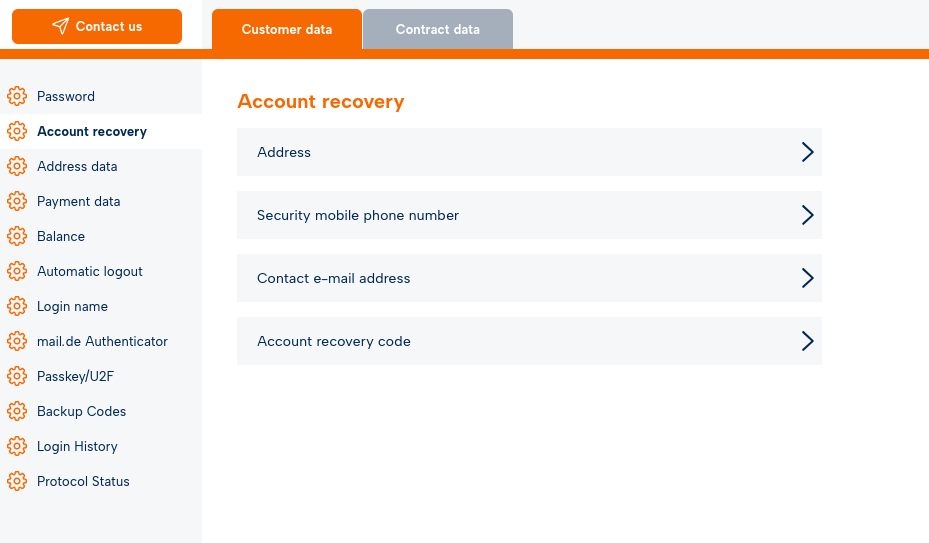Click the gear icon beside Payment data
The height and width of the screenshot is (543, 929).
point(17,201)
